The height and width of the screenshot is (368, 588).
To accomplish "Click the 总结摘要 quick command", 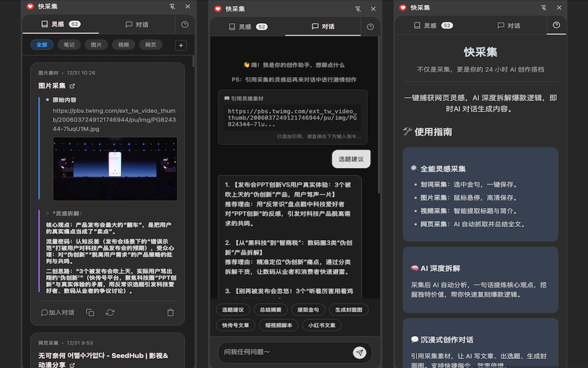I will click(x=271, y=310).
